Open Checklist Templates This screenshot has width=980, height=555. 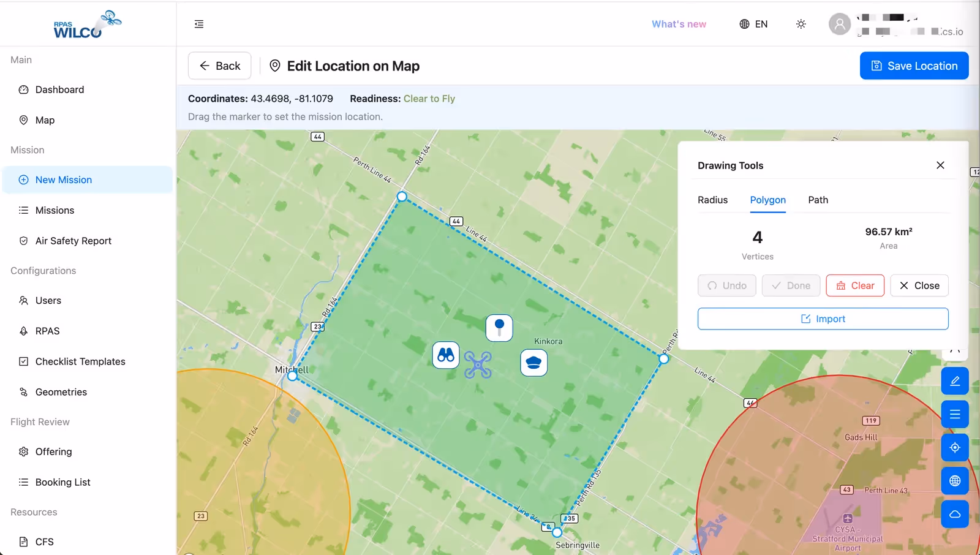pos(88,361)
